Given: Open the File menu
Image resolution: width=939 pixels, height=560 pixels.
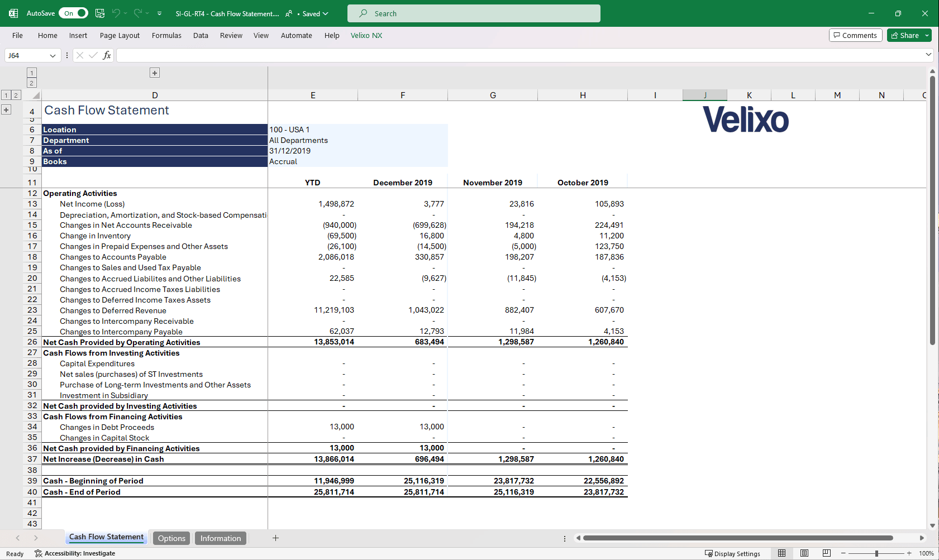Looking at the screenshot, I should (17, 35).
